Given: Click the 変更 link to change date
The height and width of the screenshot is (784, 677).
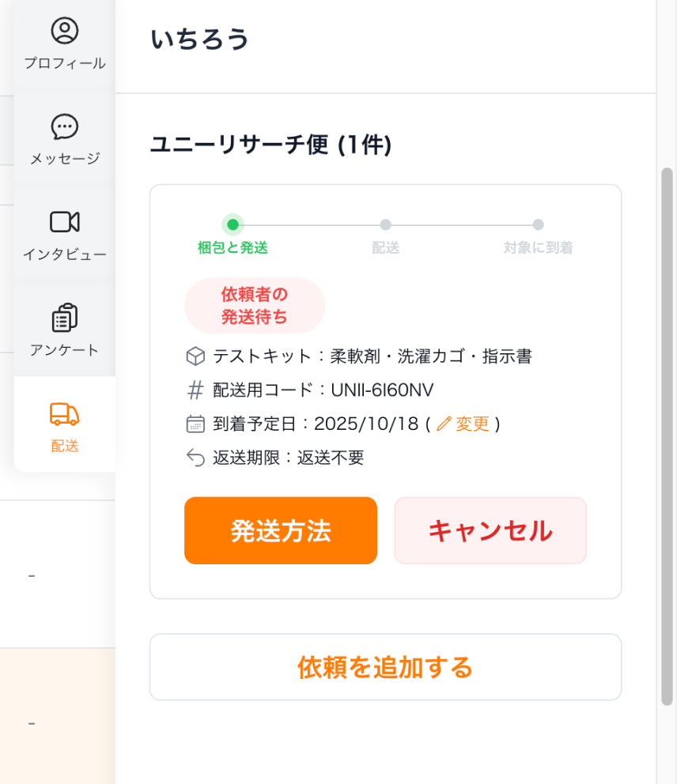Looking at the screenshot, I should pos(473,424).
